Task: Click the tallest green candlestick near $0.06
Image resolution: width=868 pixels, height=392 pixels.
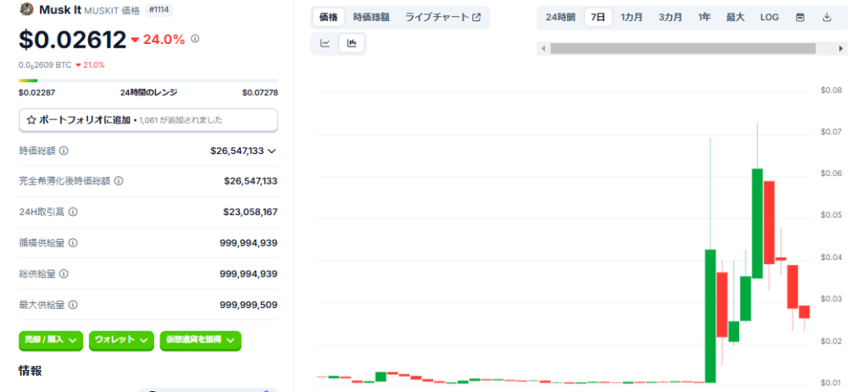Action: point(757,224)
